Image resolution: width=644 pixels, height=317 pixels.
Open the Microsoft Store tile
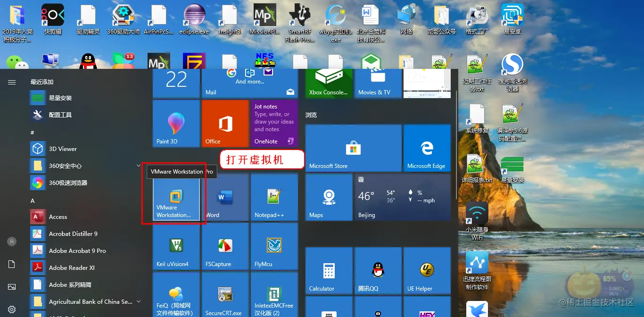coord(354,148)
